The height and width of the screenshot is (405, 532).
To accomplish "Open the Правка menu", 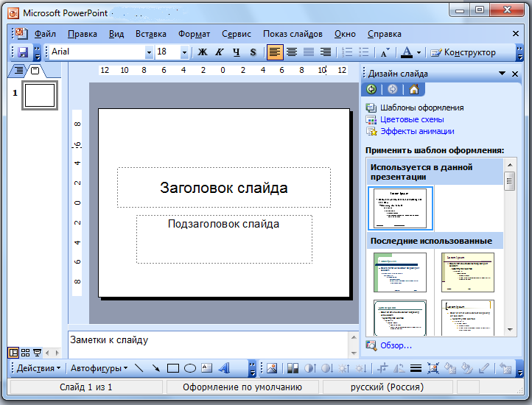I will [x=82, y=34].
